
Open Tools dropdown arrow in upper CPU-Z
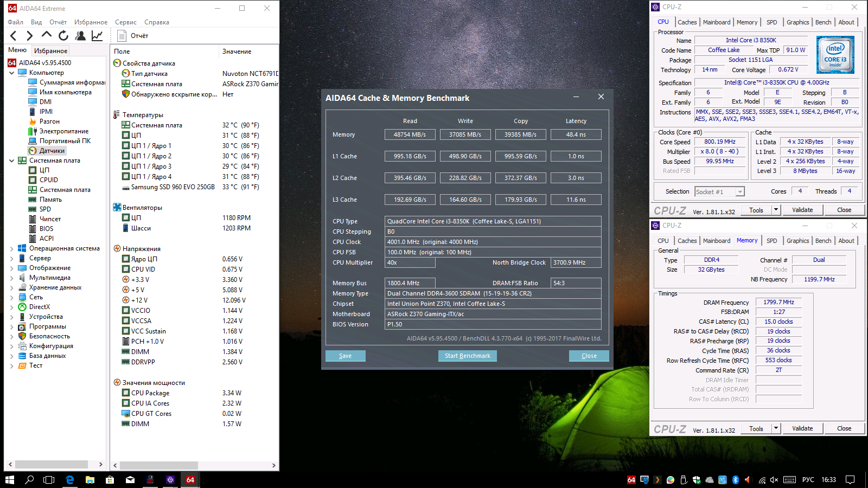776,210
